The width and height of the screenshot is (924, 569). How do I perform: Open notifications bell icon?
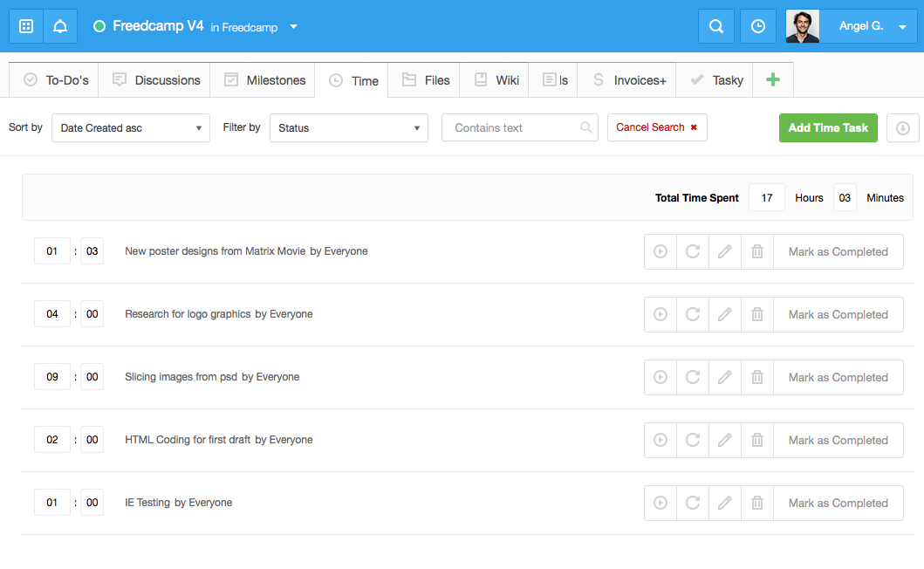tap(60, 26)
